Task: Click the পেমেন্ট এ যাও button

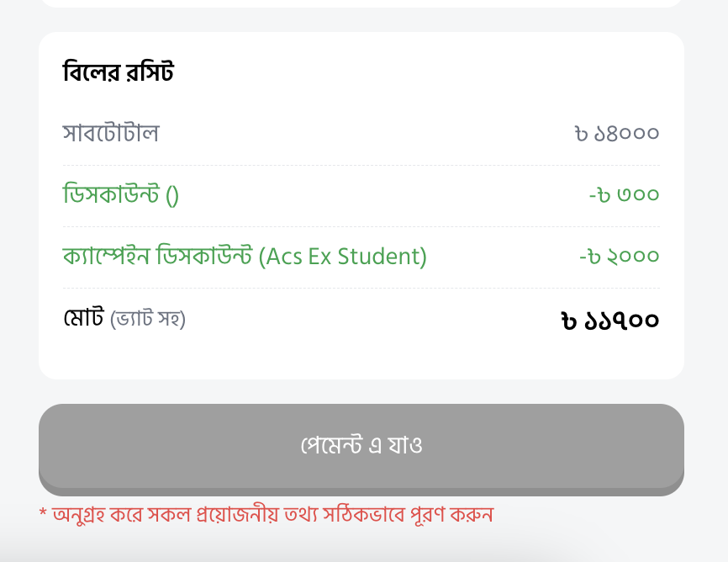Action: 361,449
